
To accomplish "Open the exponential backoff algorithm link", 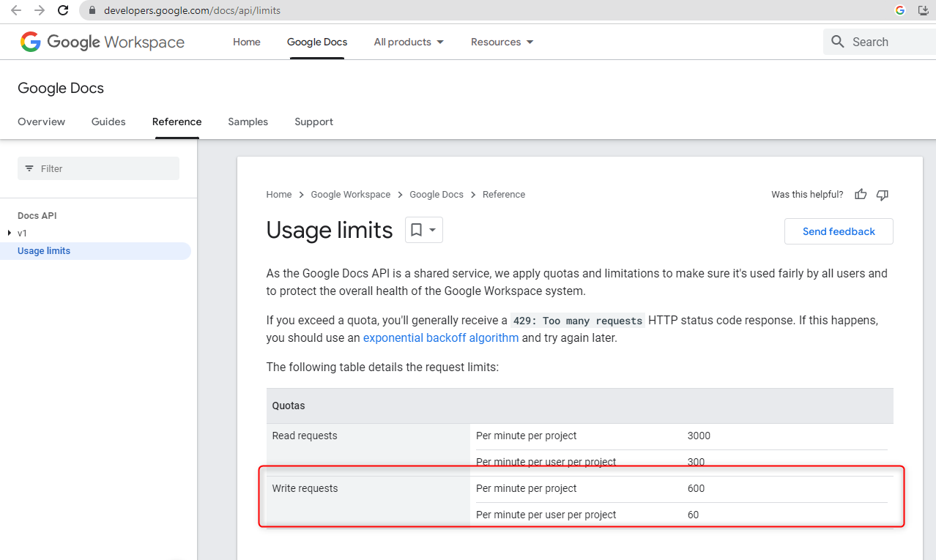I will [440, 338].
